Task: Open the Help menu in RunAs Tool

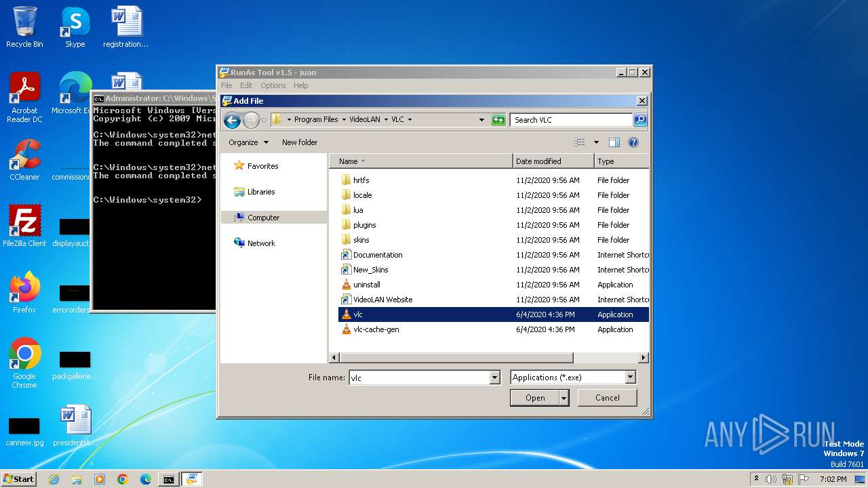Action: (300, 85)
